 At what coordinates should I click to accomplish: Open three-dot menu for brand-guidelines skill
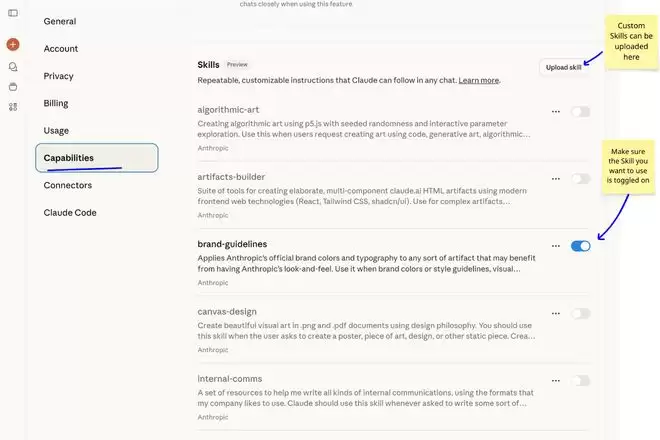click(x=556, y=246)
